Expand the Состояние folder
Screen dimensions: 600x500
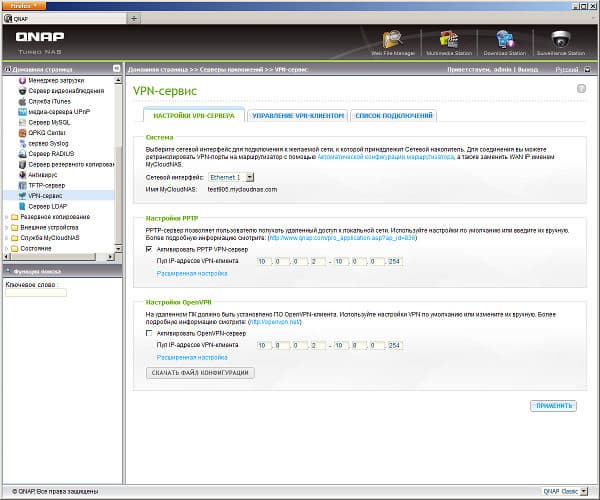click(7, 249)
